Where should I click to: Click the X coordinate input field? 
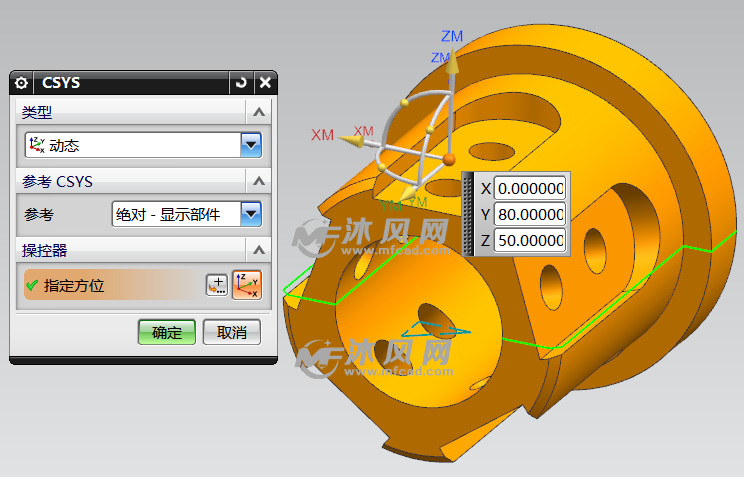pyautogui.click(x=530, y=188)
